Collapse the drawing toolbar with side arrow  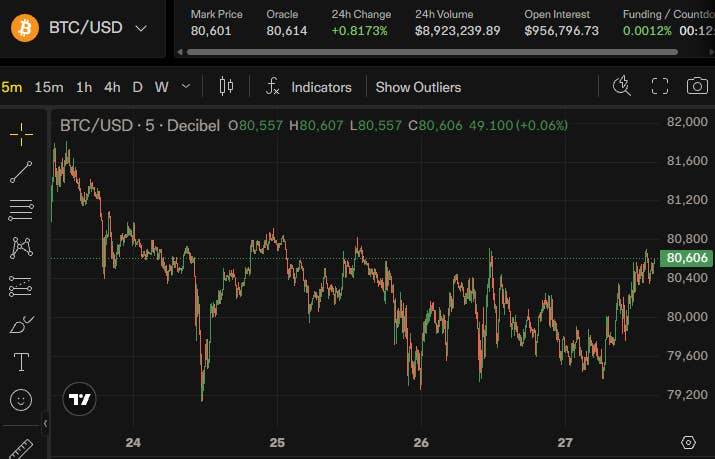pos(45,423)
